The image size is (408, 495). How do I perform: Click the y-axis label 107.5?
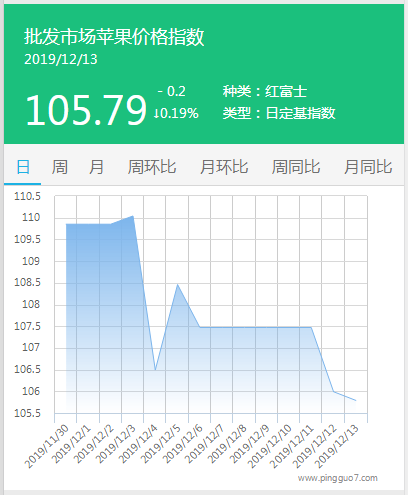pyautogui.click(x=27, y=326)
